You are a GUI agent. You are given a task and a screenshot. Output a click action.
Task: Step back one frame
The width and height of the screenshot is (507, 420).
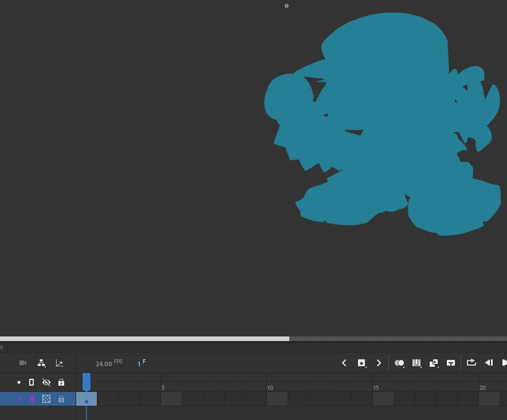click(489, 363)
